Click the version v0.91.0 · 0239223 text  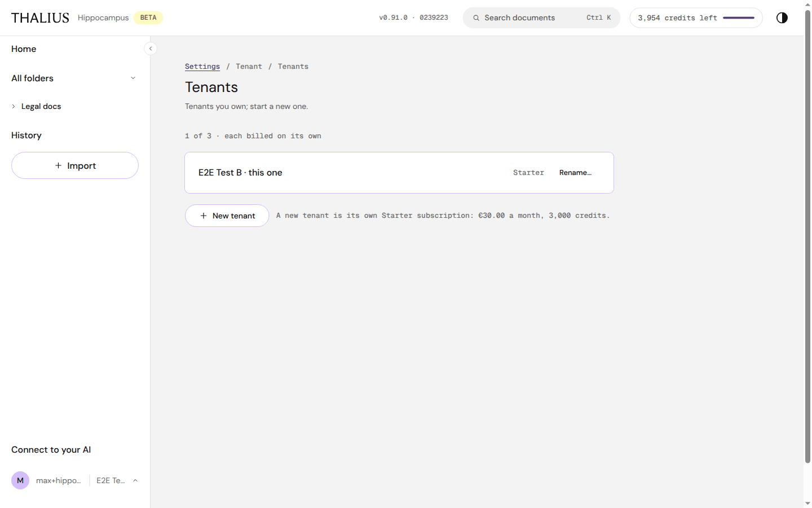413,18
